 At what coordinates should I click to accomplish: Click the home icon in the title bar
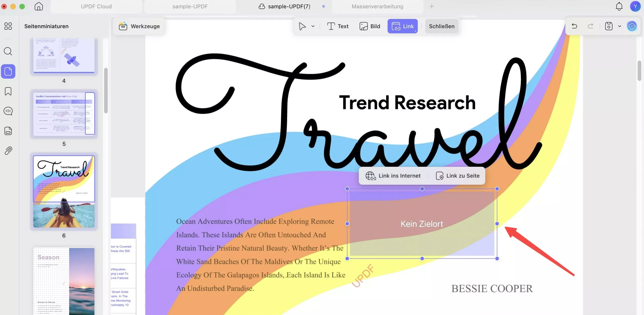coord(39,6)
